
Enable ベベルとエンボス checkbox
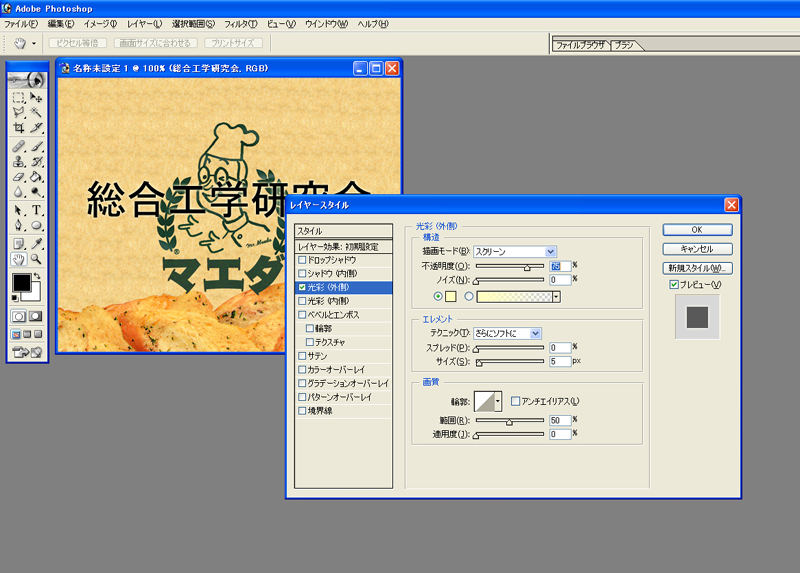[302, 315]
